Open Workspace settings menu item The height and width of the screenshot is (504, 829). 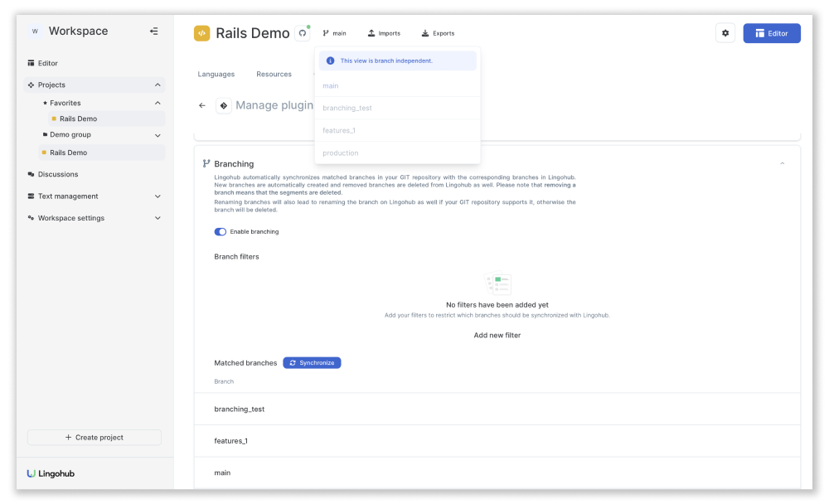click(70, 218)
